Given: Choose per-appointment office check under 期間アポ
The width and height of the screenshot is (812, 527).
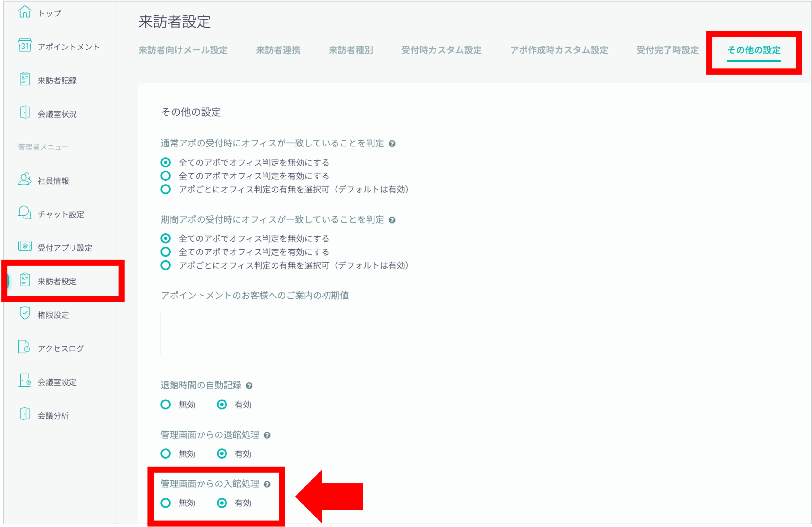Looking at the screenshot, I should (x=166, y=265).
